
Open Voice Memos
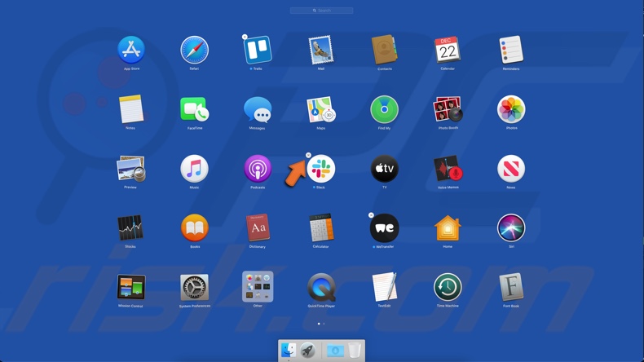click(x=448, y=169)
